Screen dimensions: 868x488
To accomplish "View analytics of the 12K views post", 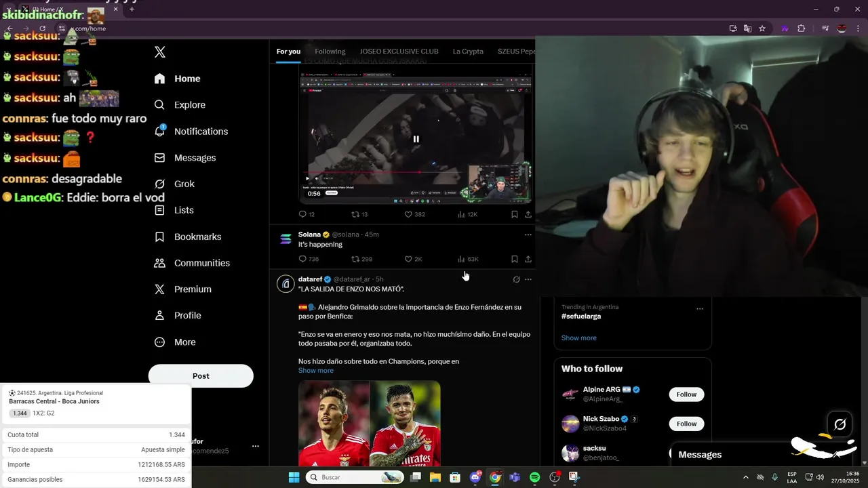I will [x=468, y=214].
